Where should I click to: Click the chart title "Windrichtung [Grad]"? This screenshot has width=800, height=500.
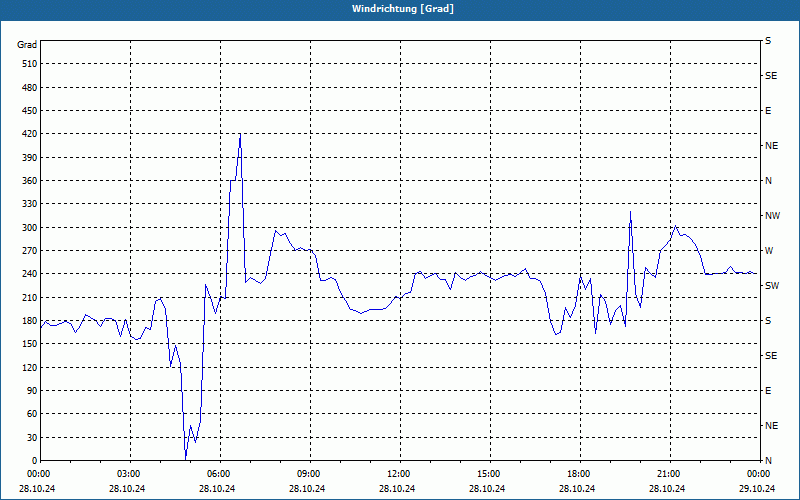coord(403,9)
